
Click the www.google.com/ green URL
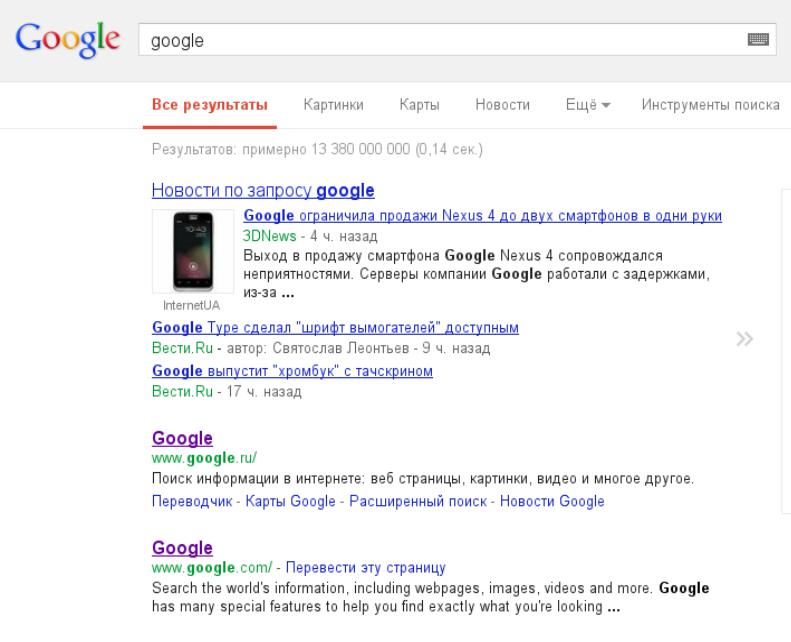point(212,568)
